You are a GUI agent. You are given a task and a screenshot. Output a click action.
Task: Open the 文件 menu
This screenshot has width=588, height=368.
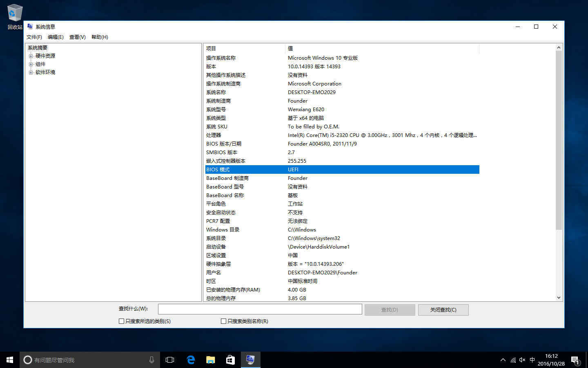click(33, 37)
